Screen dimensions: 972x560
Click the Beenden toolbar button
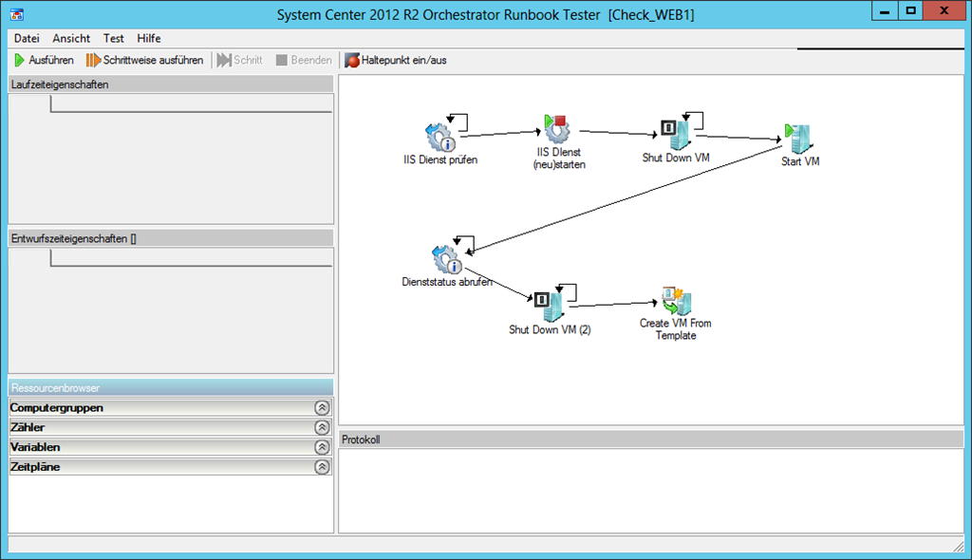(x=304, y=60)
